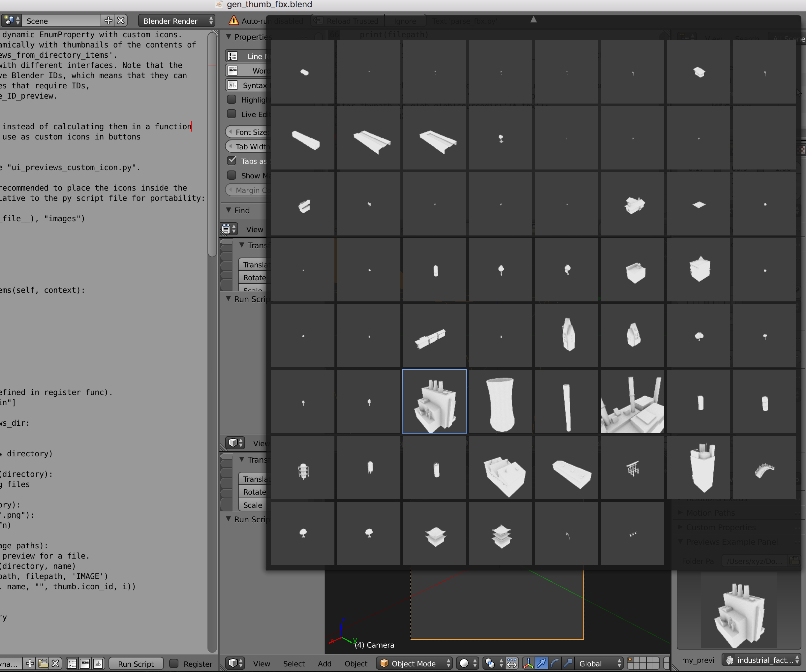Click the Line Numbers icon in the Properties panel
This screenshot has width=806, height=672.
tap(232, 56)
